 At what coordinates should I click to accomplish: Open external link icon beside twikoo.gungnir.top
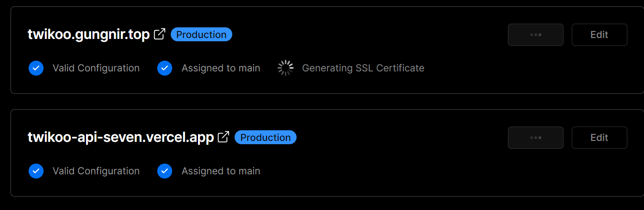(x=160, y=34)
